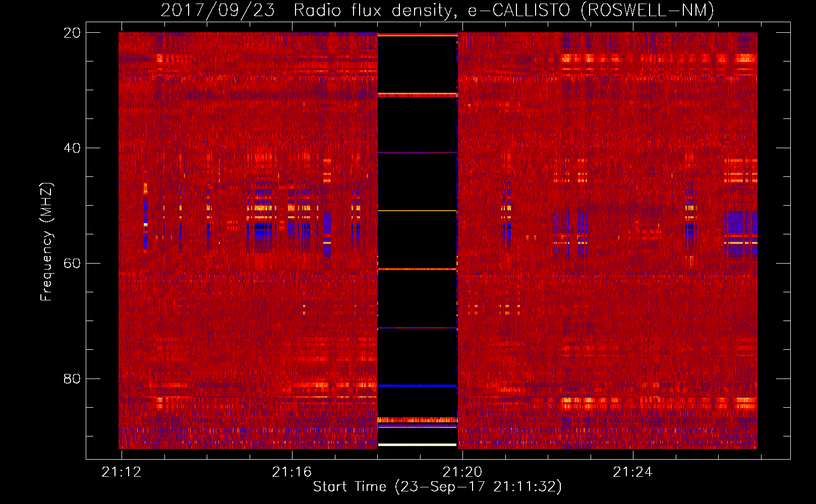Click the blue line near 81 MHz in gap
The width and height of the screenshot is (816, 504).
418,386
